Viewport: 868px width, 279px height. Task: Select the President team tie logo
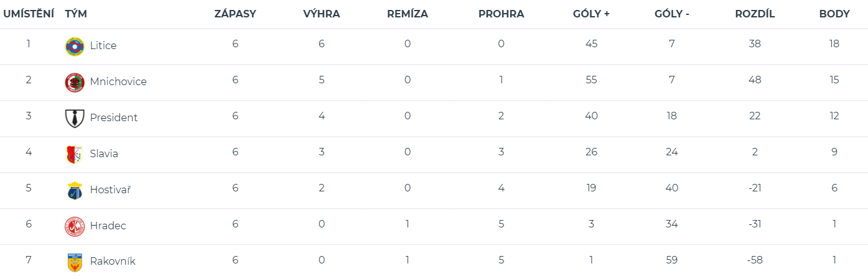[74, 118]
